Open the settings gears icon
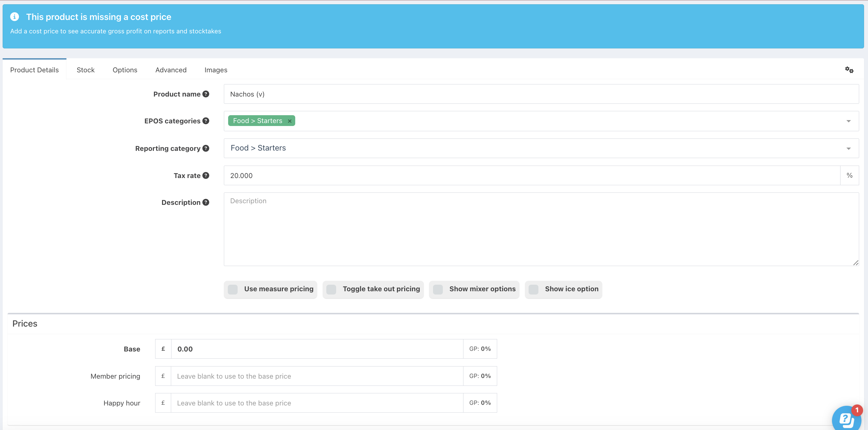Viewport: 868px width, 430px height. coord(849,70)
